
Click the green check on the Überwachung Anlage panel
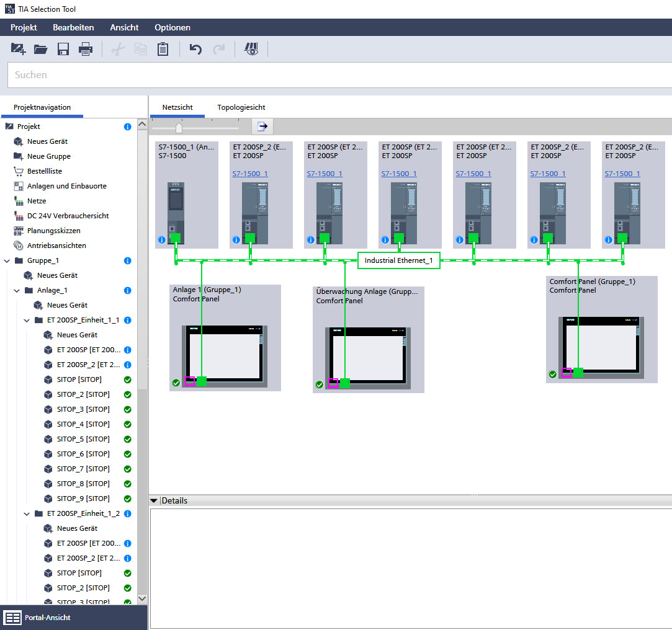[x=320, y=384]
